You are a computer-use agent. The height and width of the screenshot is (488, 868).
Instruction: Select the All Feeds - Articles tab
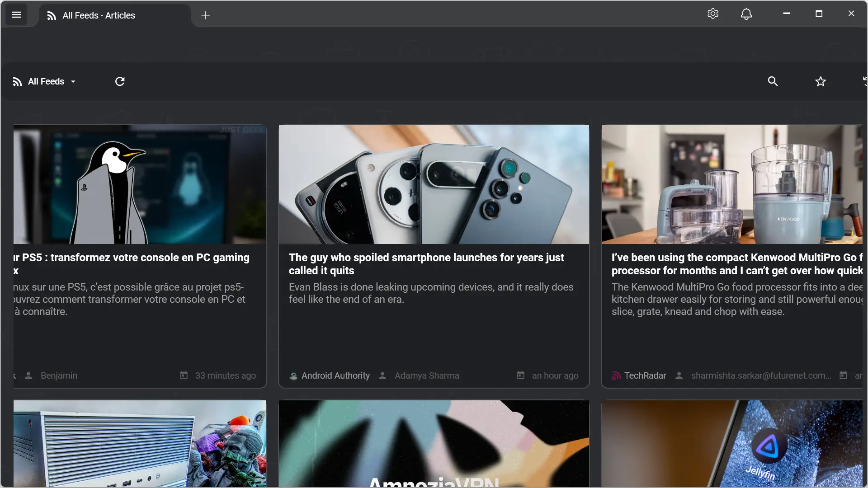[115, 15]
